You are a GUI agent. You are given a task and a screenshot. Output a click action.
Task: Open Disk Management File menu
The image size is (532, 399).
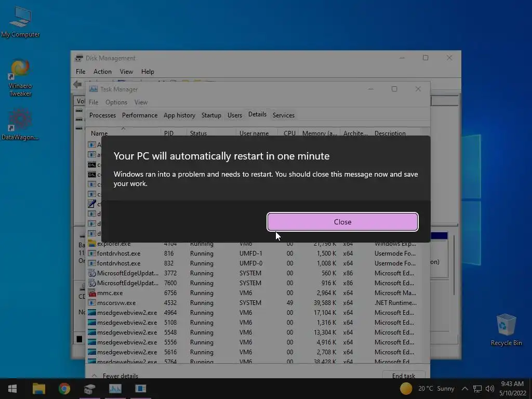(81, 72)
